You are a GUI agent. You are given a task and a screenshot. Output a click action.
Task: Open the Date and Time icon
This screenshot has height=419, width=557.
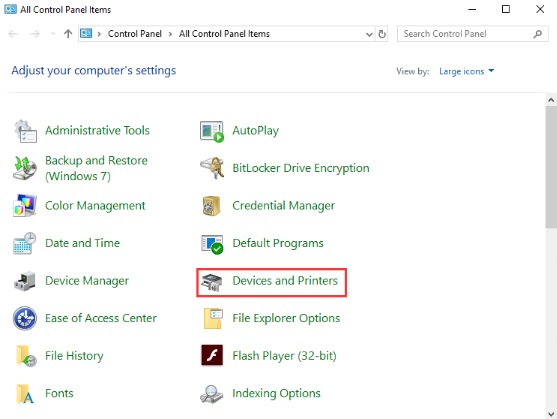tap(25, 243)
